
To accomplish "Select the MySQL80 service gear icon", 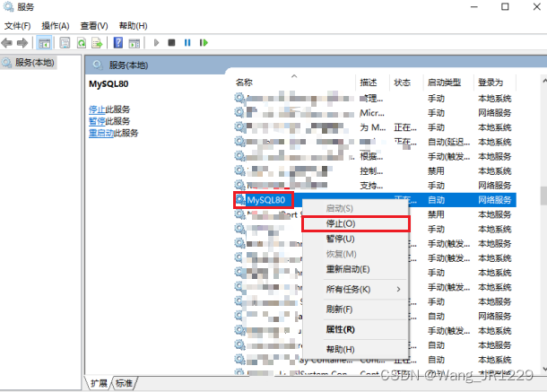I will coord(240,200).
